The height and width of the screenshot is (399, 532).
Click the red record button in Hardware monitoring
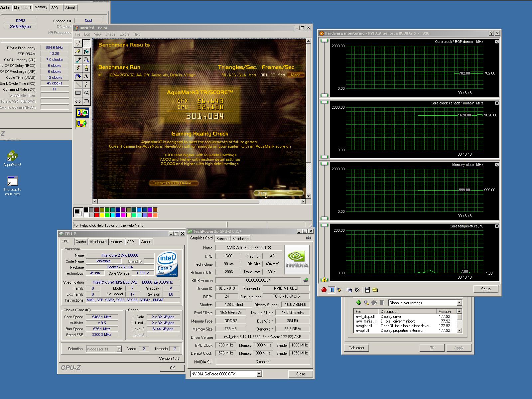click(324, 290)
